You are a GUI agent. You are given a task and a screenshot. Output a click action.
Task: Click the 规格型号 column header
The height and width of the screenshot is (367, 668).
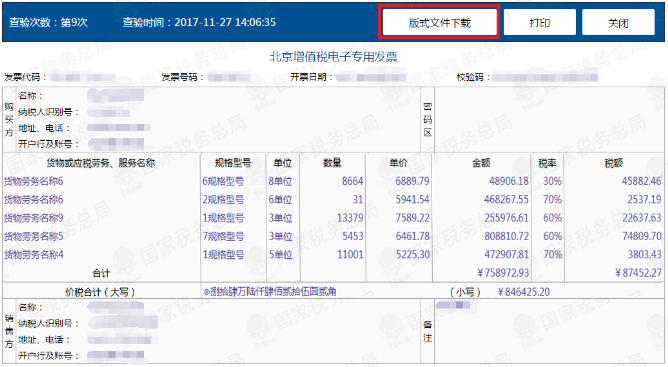(233, 163)
